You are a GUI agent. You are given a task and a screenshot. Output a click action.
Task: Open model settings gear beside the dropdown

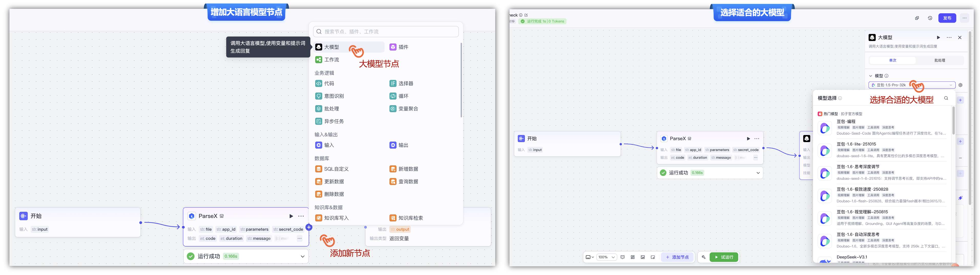(961, 85)
